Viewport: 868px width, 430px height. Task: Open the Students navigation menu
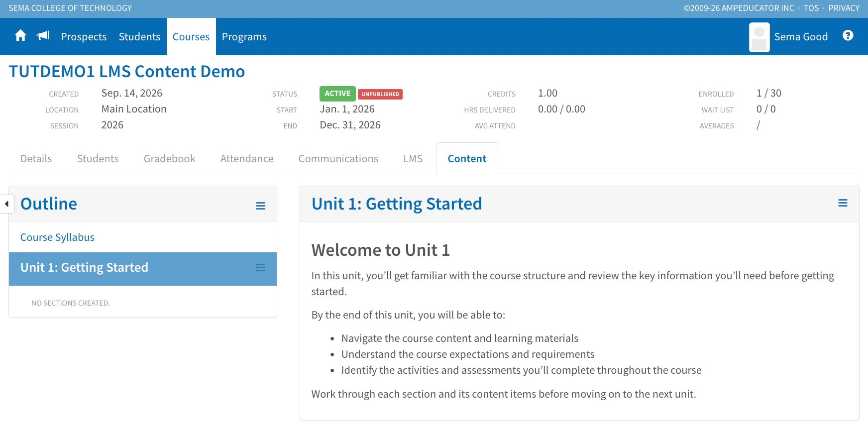[x=139, y=37]
